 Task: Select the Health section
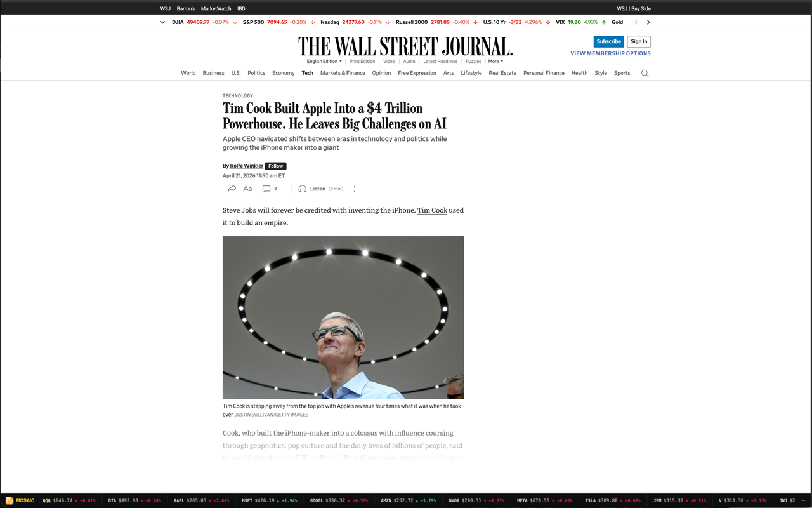pyautogui.click(x=579, y=73)
